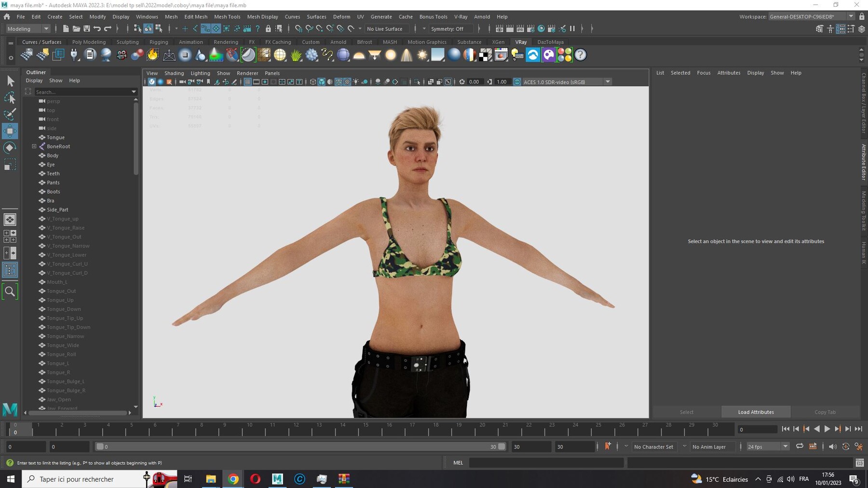Viewport: 868px width, 488px height.
Task: Undo the last action
Action: [x=97, y=29]
